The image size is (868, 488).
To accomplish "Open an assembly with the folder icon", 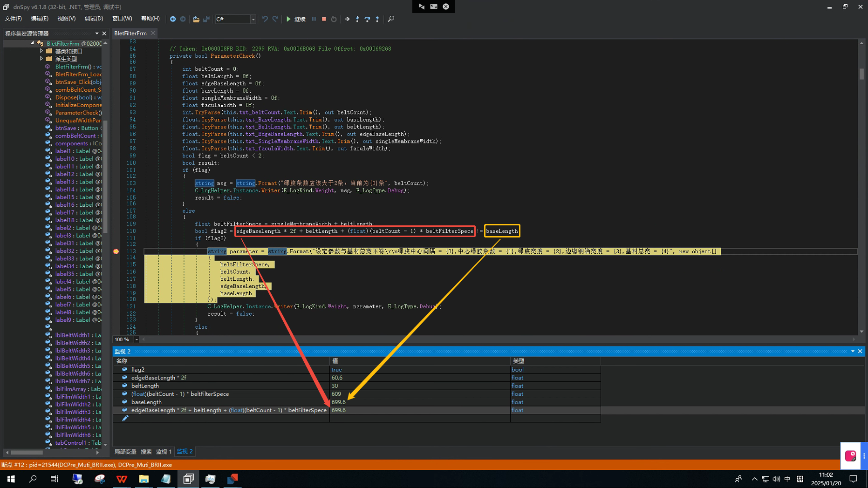I will click(196, 19).
